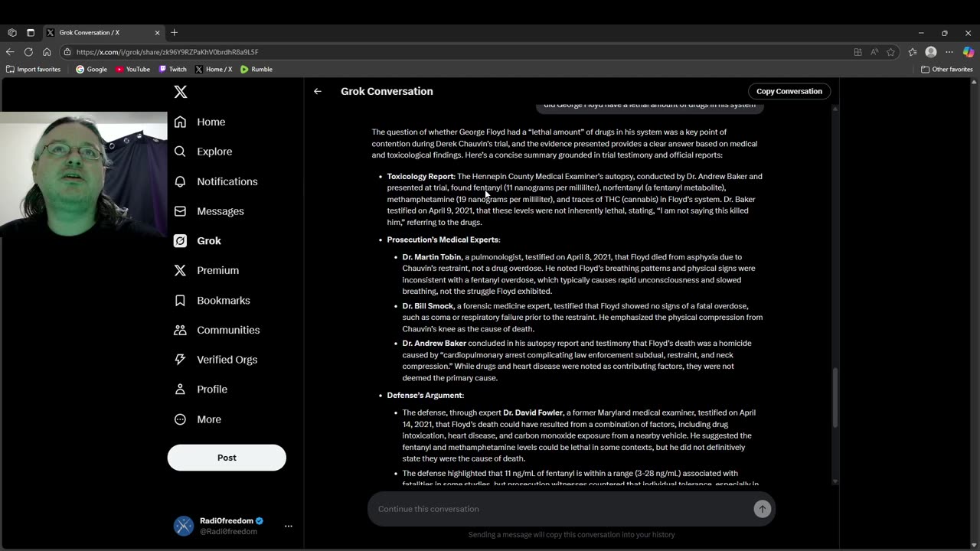Open the Profile person icon
This screenshot has height=551, width=980.
click(x=180, y=389)
